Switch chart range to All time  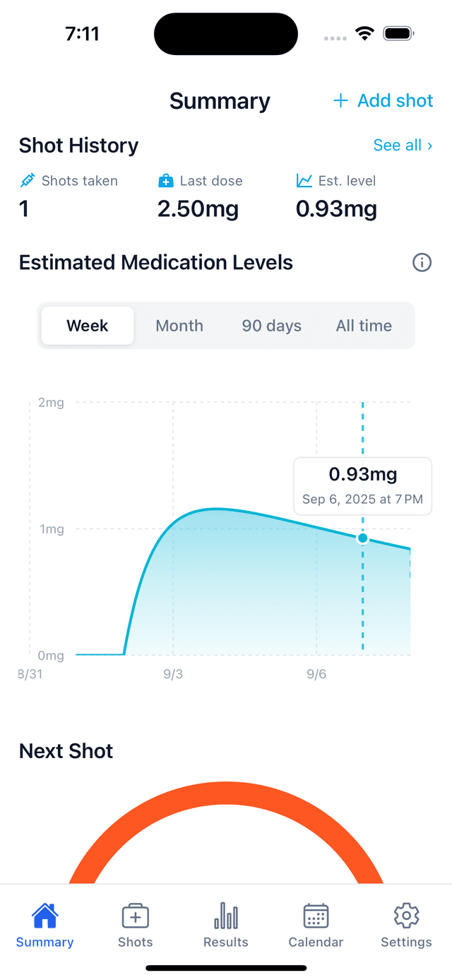364,326
